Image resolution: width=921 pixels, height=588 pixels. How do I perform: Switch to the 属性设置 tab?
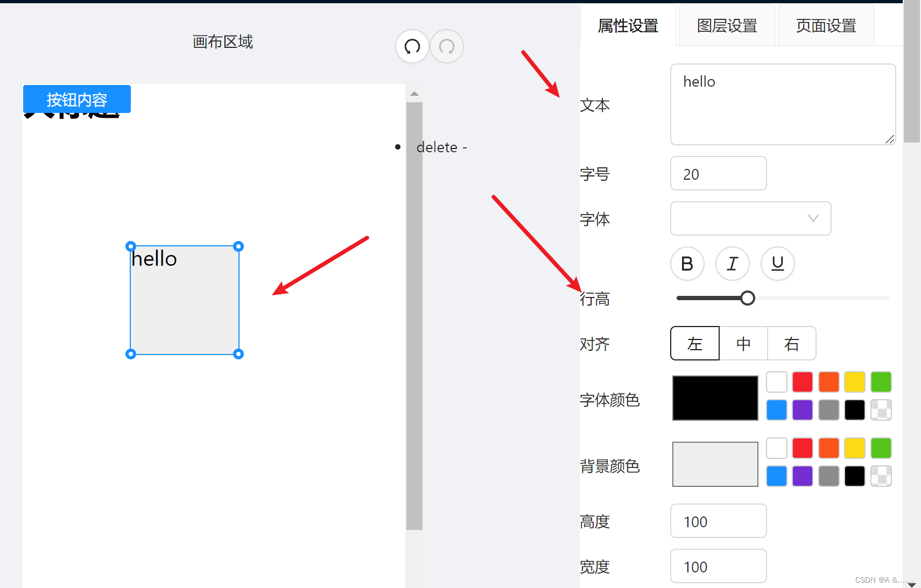628,25
